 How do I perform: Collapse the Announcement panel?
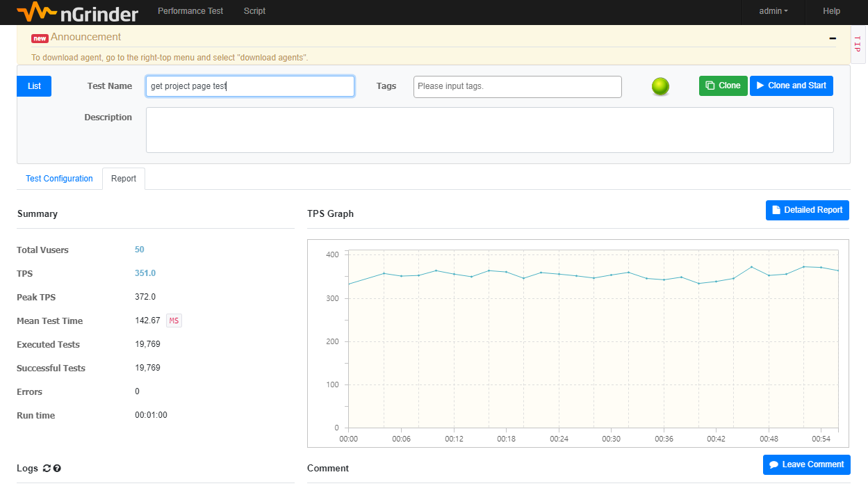coord(833,38)
